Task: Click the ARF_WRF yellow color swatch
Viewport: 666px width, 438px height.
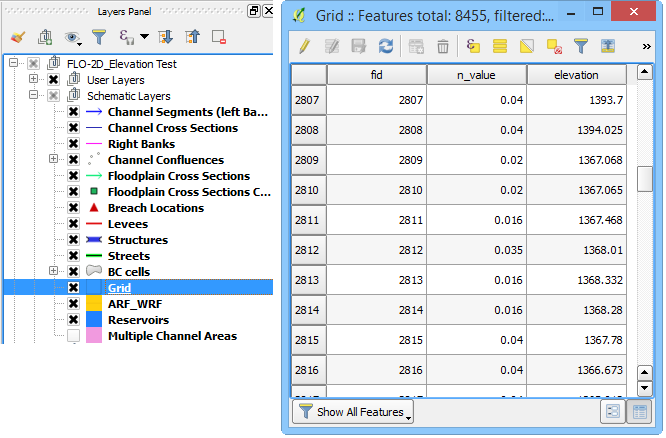Action: (x=94, y=304)
